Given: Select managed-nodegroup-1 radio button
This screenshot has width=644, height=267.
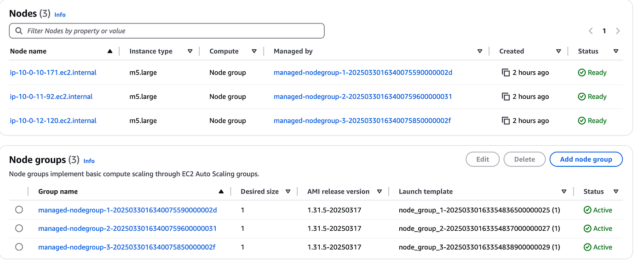Looking at the screenshot, I should click(x=19, y=210).
